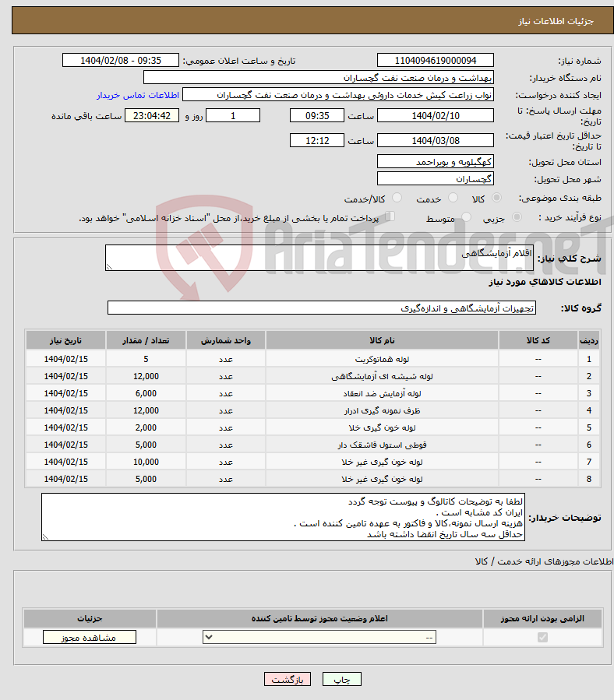The image size is (614, 700).
Task: Select the کالا radio button
Action: (496, 197)
